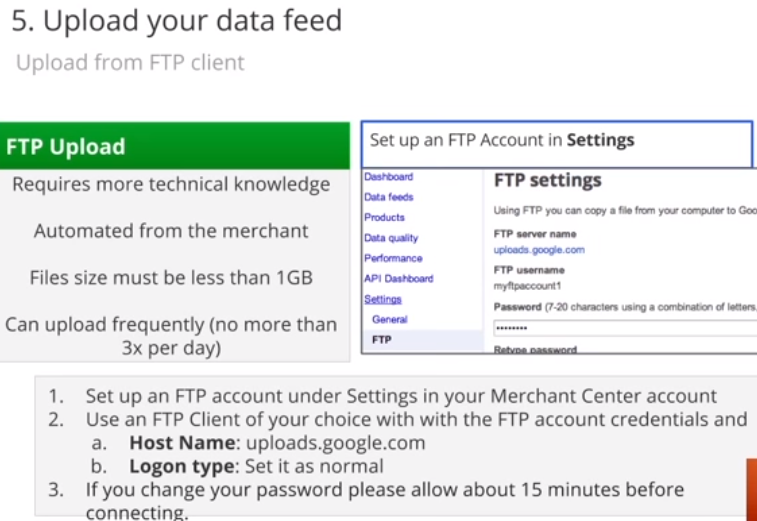Viewport: 757px width, 521px height.
Task: Select the FTP settings item
Action: click(x=422, y=340)
